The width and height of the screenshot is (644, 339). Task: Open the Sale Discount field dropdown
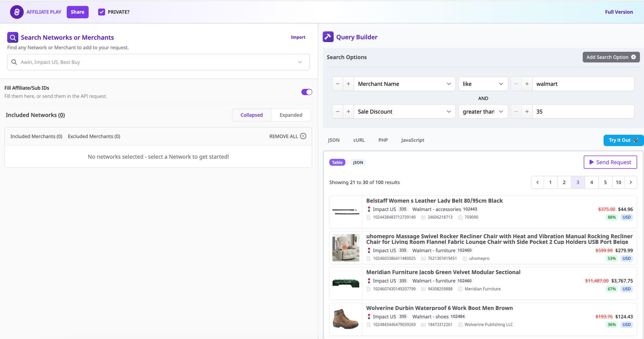click(404, 112)
